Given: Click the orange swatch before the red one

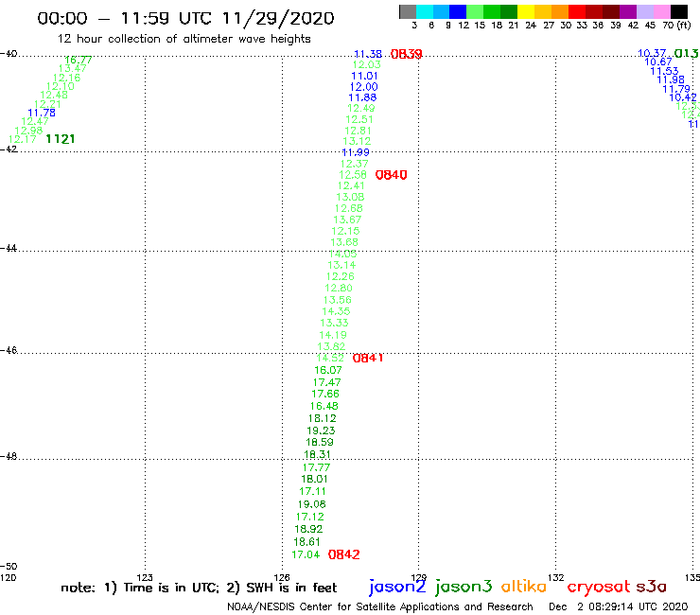Looking at the screenshot, I should [x=560, y=11].
